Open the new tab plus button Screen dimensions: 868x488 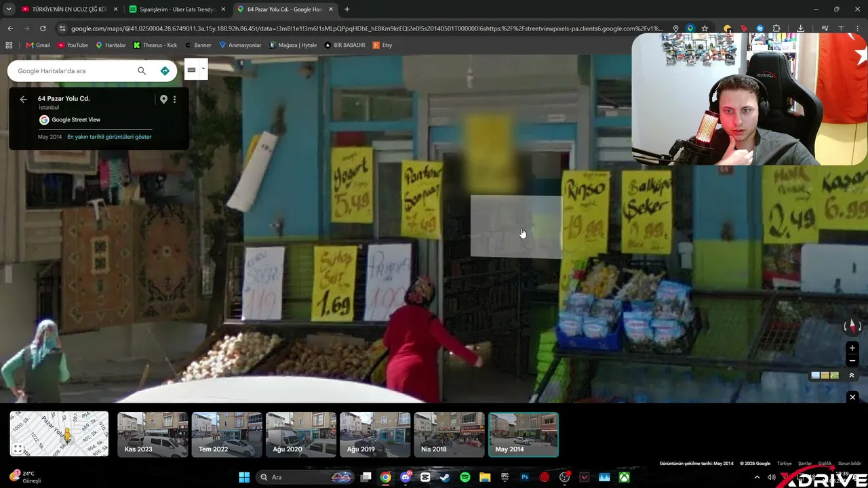[347, 9]
